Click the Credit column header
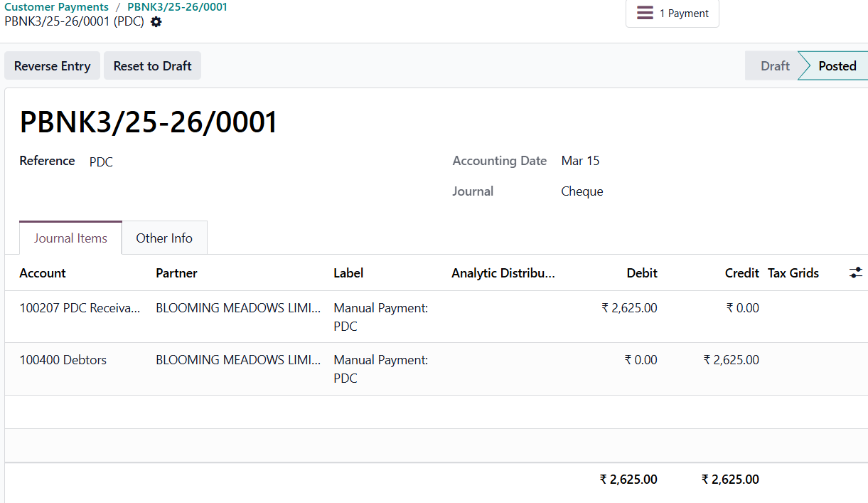Viewport: 868px width, 503px height. pos(741,273)
